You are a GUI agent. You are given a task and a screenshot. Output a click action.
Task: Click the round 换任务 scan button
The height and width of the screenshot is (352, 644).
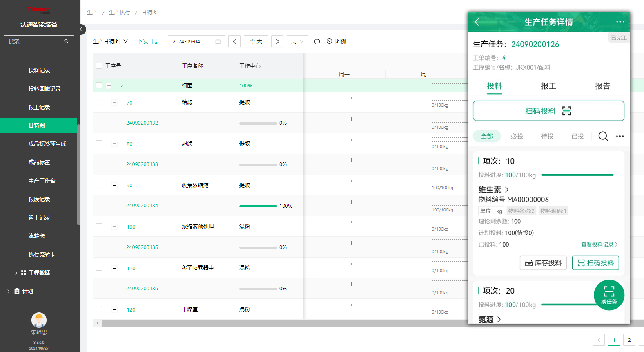tap(608, 295)
